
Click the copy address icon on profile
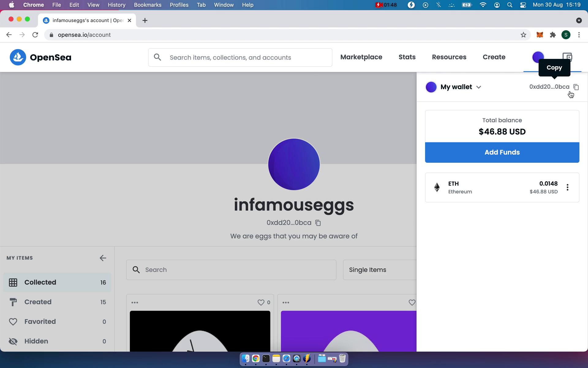coord(318,223)
